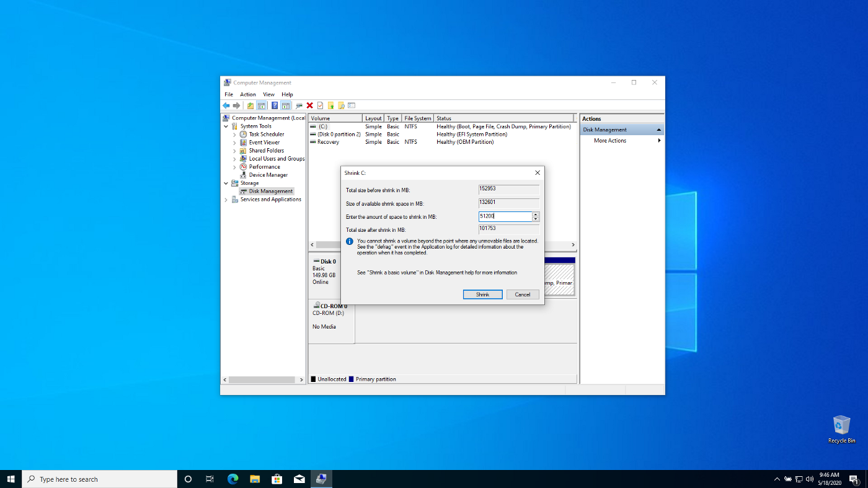Image resolution: width=868 pixels, height=488 pixels.
Task: Expand the Task Scheduler node arrow
Action: [x=234, y=134]
